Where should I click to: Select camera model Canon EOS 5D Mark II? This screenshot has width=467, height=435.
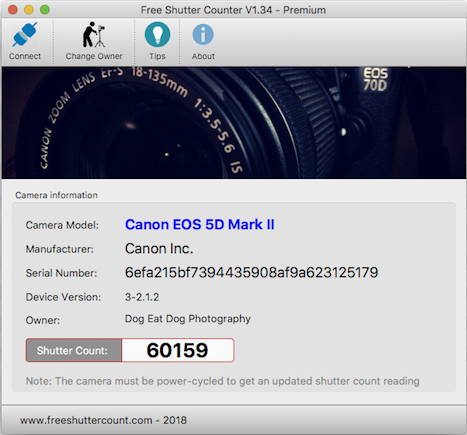[200, 225]
